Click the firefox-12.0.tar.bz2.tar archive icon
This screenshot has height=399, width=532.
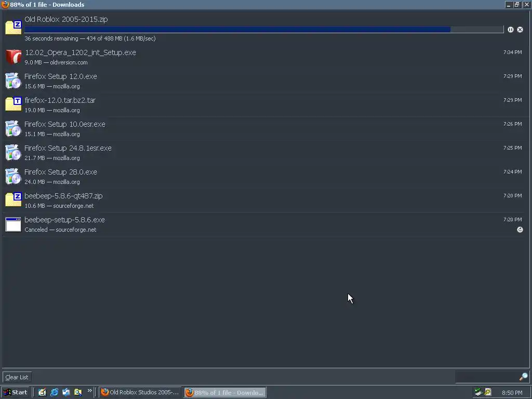click(13, 104)
